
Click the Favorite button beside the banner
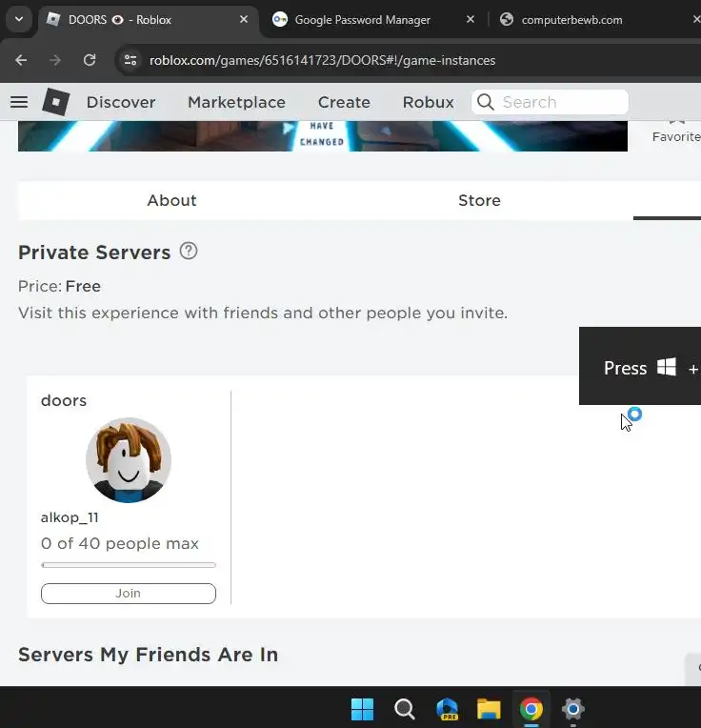[x=676, y=131]
